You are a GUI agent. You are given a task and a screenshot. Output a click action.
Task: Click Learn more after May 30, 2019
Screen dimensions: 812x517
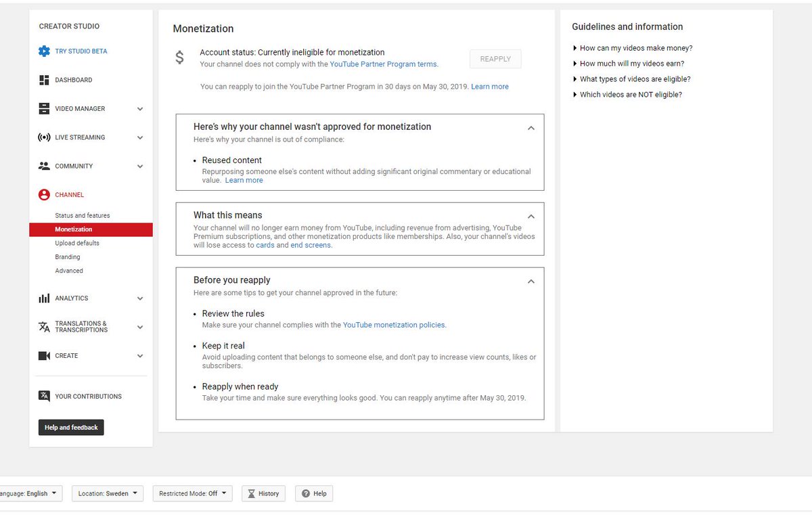(x=490, y=87)
